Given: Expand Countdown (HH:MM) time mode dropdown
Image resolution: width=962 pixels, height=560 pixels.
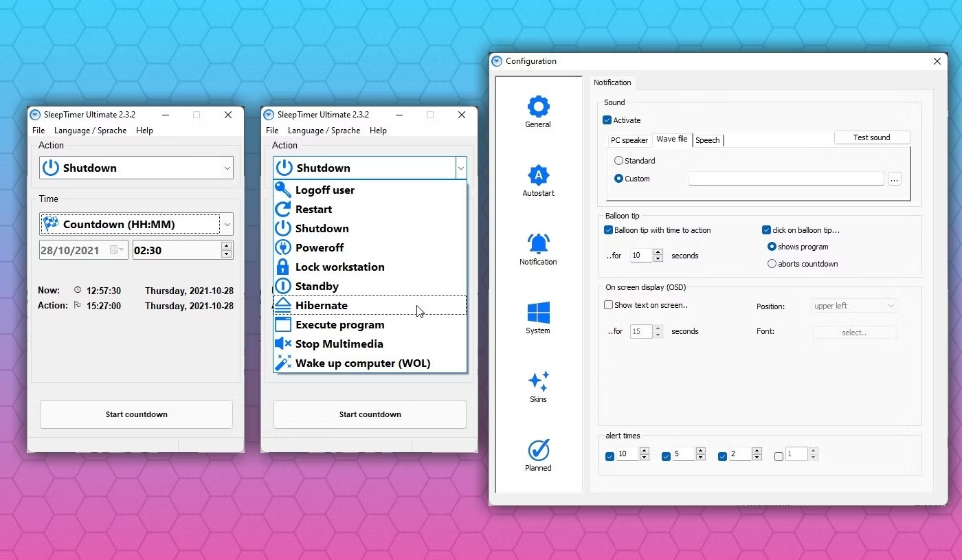Looking at the screenshot, I should [227, 224].
